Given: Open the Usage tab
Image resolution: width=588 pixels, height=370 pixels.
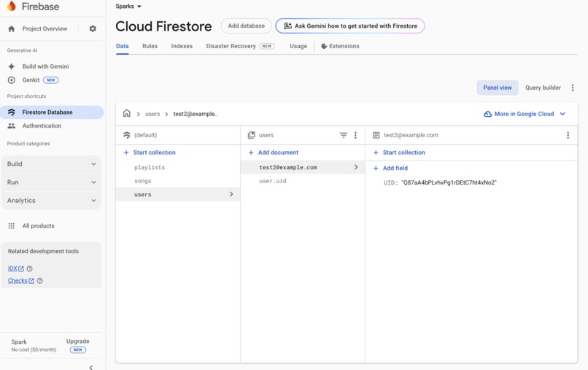Looking at the screenshot, I should [x=298, y=46].
